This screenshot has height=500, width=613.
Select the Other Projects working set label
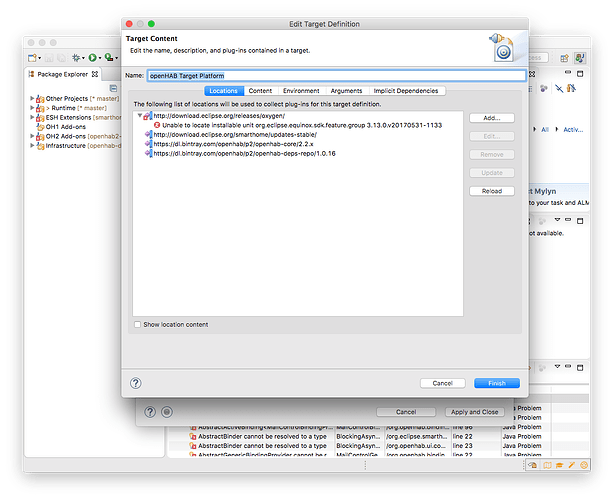(x=66, y=99)
